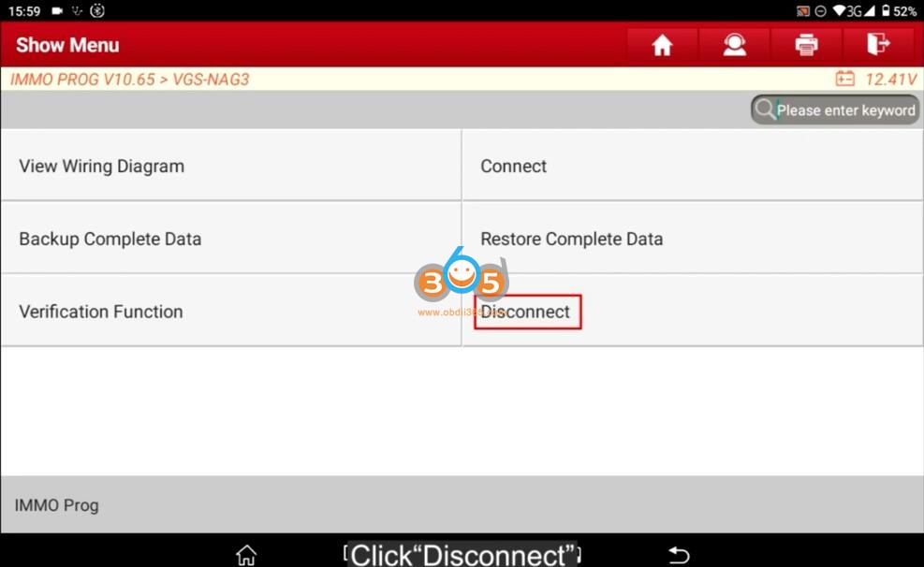This screenshot has width=924, height=567.
Task: Tap the battery voltage icon
Action: pos(844,79)
